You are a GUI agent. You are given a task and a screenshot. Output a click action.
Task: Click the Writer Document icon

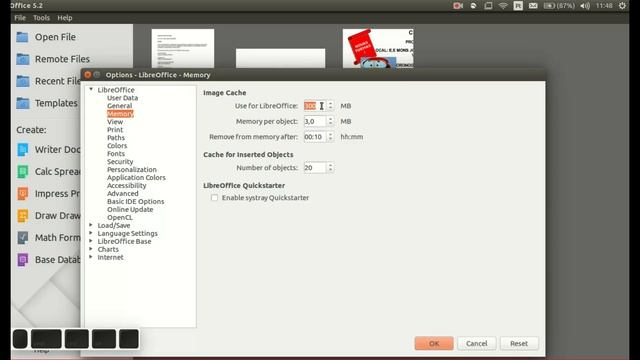click(23, 150)
